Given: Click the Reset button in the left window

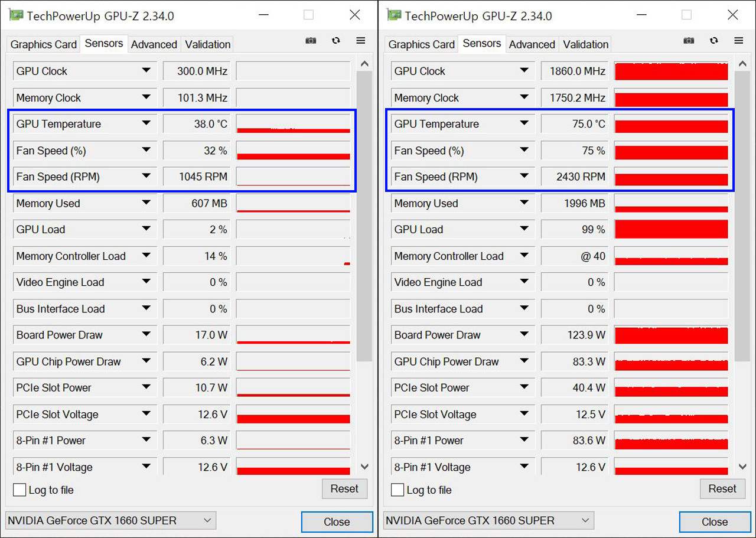Looking at the screenshot, I should coord(344,488).
